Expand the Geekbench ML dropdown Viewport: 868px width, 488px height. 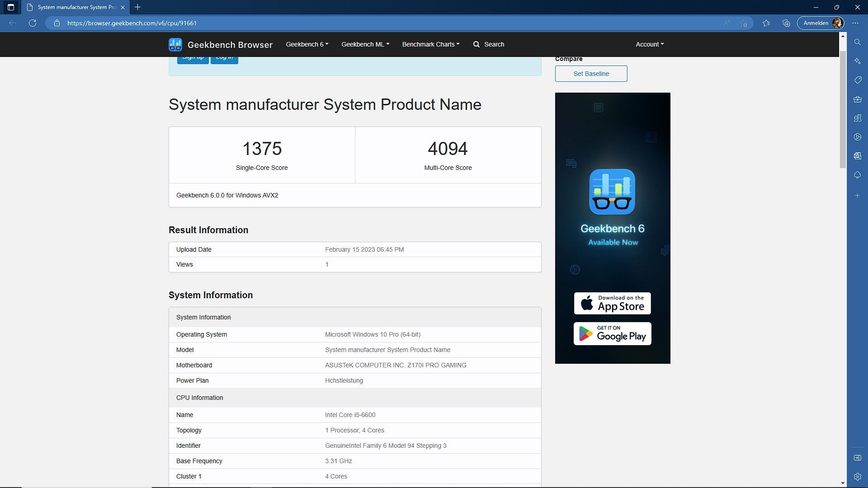click(x=365, y=44)
